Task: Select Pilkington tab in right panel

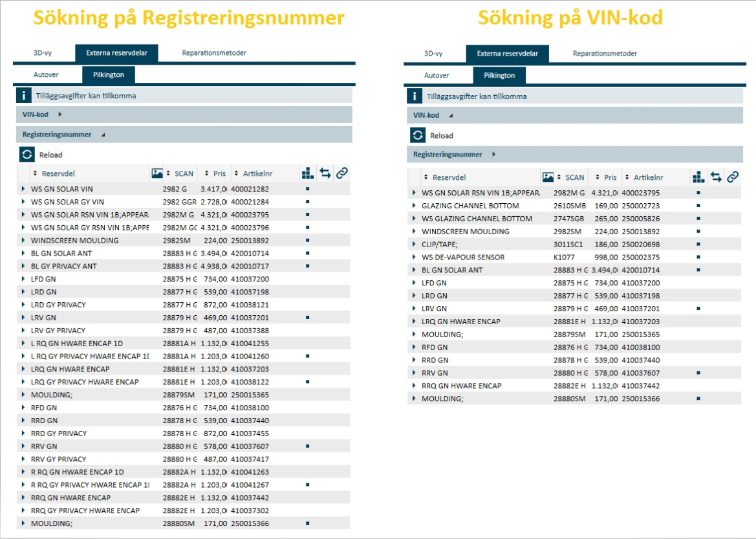Action: click(x=499, y=75)
